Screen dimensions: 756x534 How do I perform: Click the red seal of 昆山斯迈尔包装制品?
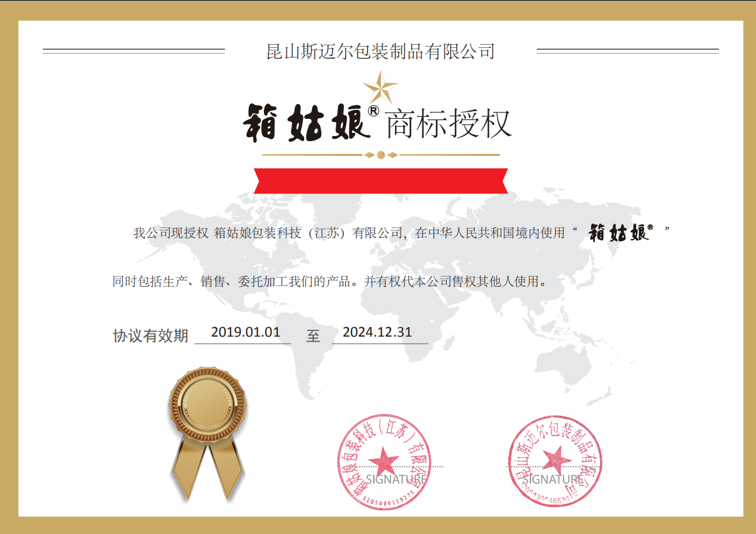coord(555,461)
